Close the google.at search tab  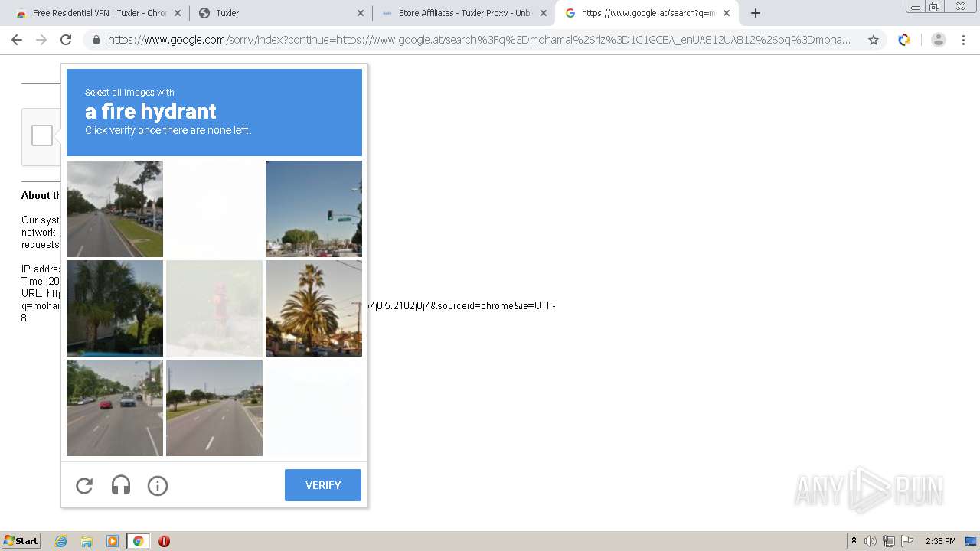pyautogui.click(x=727, y=13)
